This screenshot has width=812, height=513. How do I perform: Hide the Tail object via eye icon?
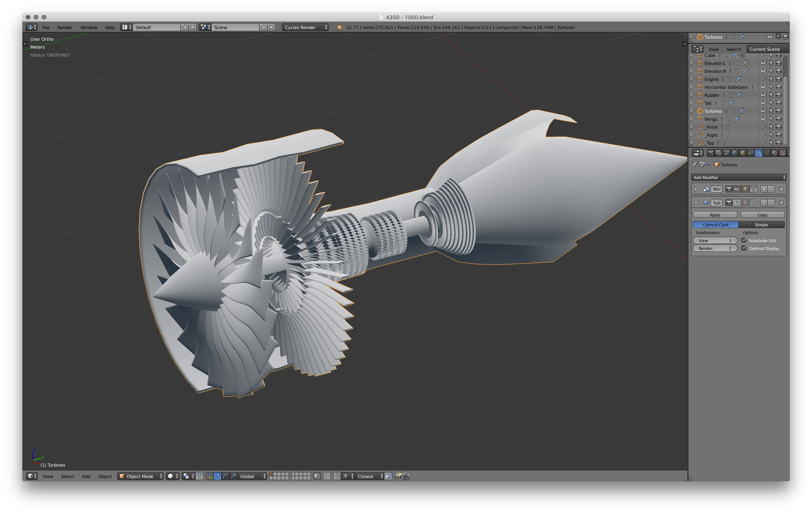pos(763,103)
